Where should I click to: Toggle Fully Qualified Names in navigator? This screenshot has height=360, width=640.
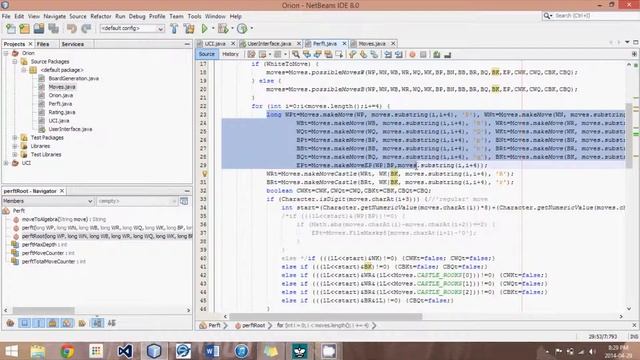(82, 323)
